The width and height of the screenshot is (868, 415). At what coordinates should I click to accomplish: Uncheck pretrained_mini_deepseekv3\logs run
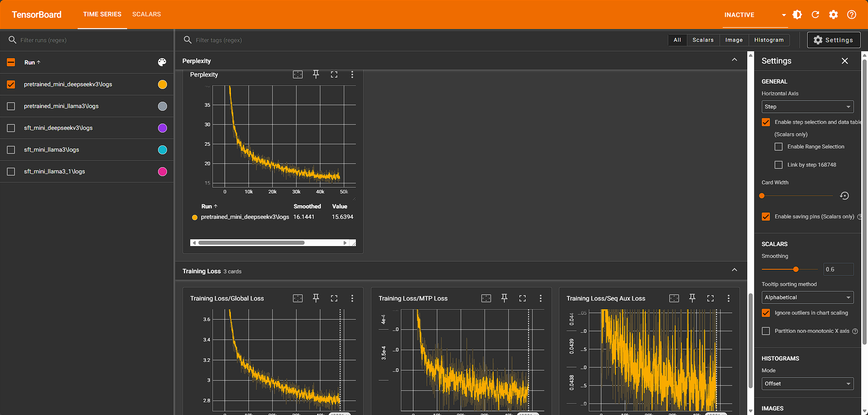11,84
